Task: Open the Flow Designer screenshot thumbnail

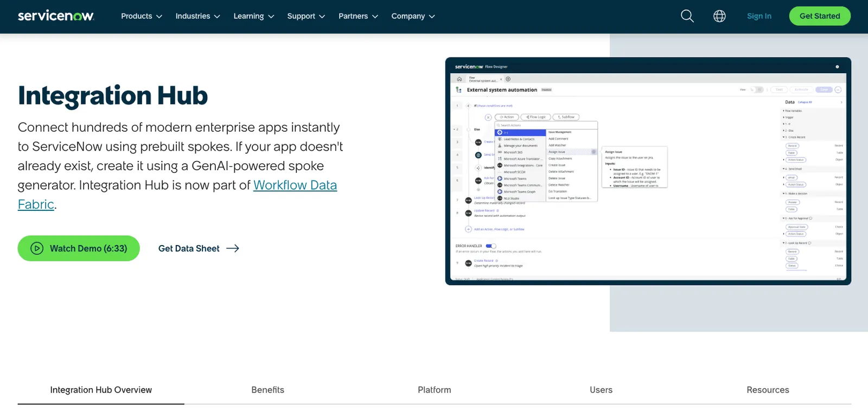Action: point(648,171)
